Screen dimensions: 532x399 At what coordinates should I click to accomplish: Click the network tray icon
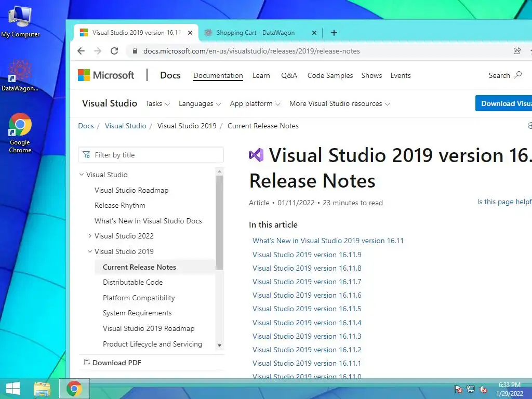pyautogui.click(x=471, y=389)
